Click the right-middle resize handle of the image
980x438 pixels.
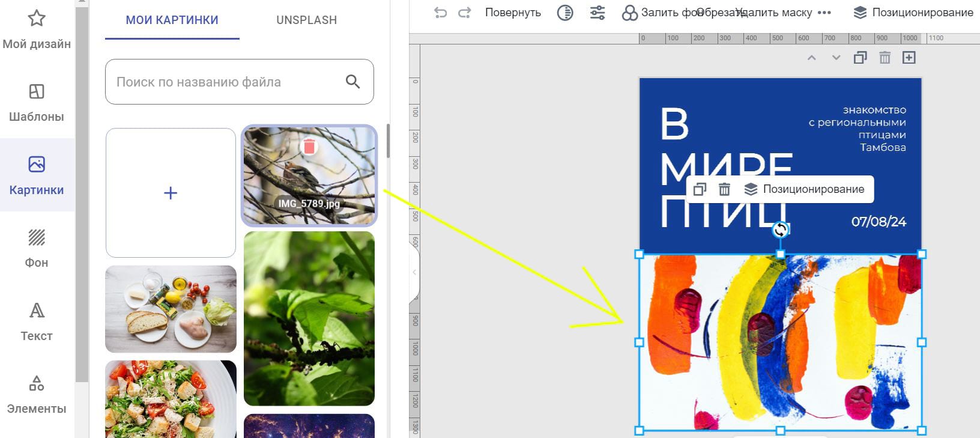922,342
